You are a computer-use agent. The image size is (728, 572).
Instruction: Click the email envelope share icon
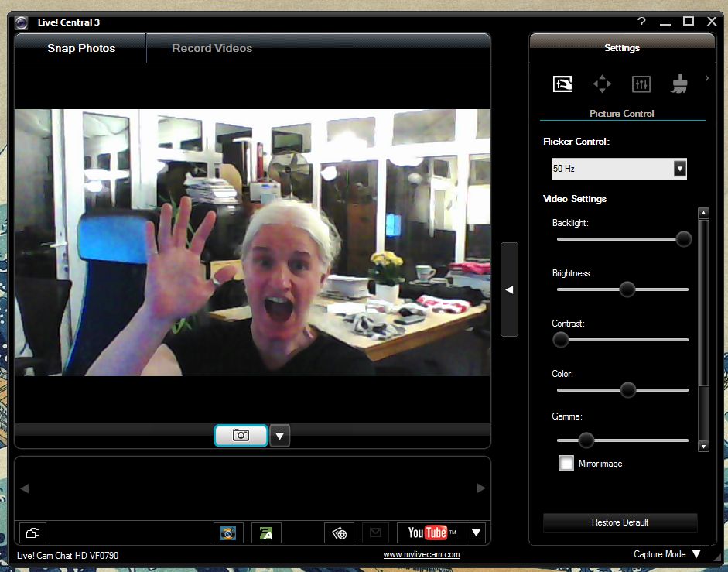[x=375, y=533]
